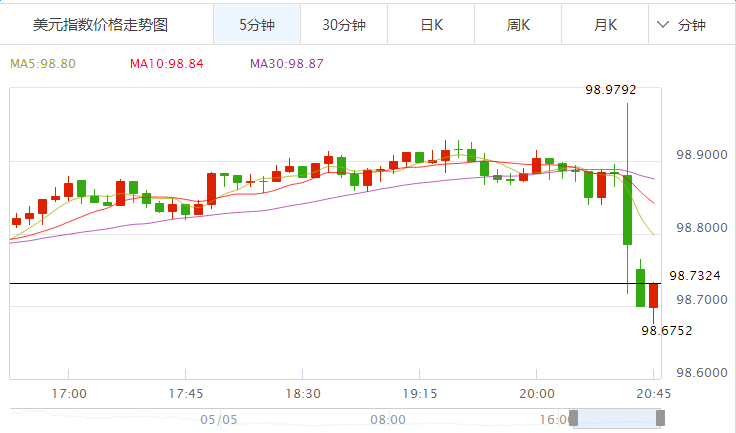Click the tall green candle near 98.9792
The height and width of the screenshot is (433, 736).
(x=627, y=210)
